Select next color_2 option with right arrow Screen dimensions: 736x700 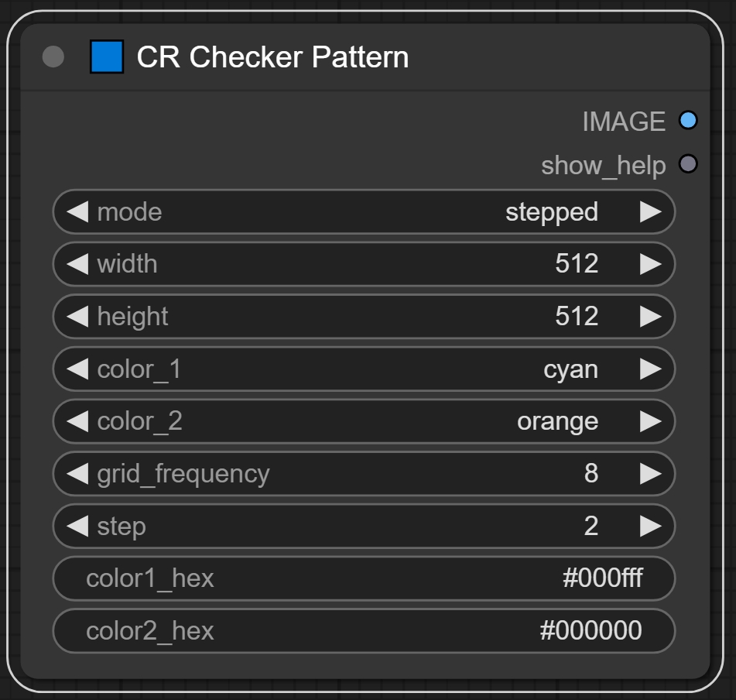click(650, 421)
